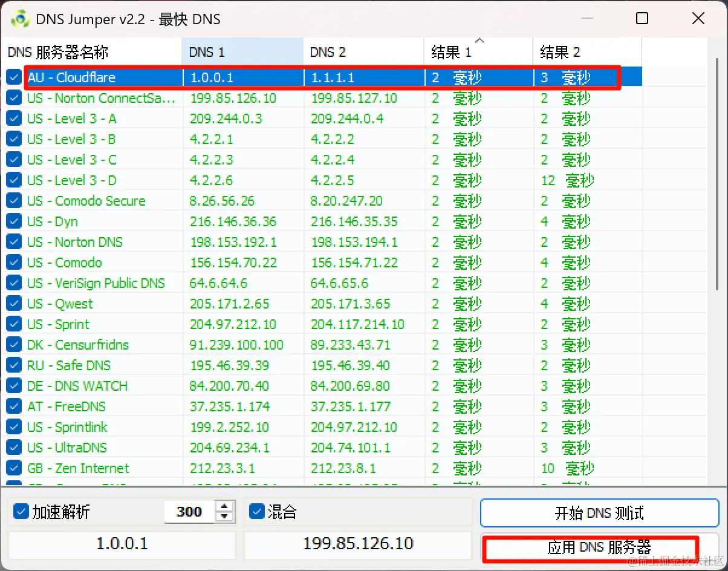Viewport: 728px width, 571px height.
Task: Minimize the DNS Jumper window
Action: [x=586, y=19]
